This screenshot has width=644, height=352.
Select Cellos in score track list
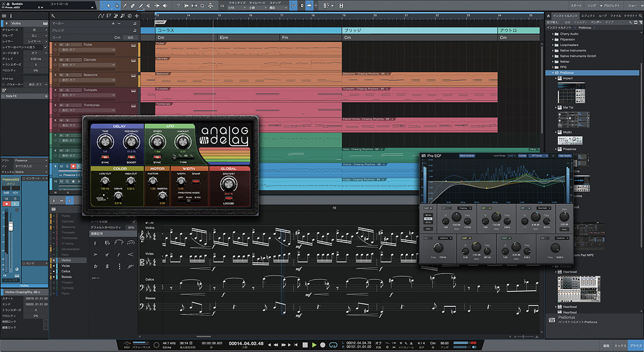(x=67, y=271)
